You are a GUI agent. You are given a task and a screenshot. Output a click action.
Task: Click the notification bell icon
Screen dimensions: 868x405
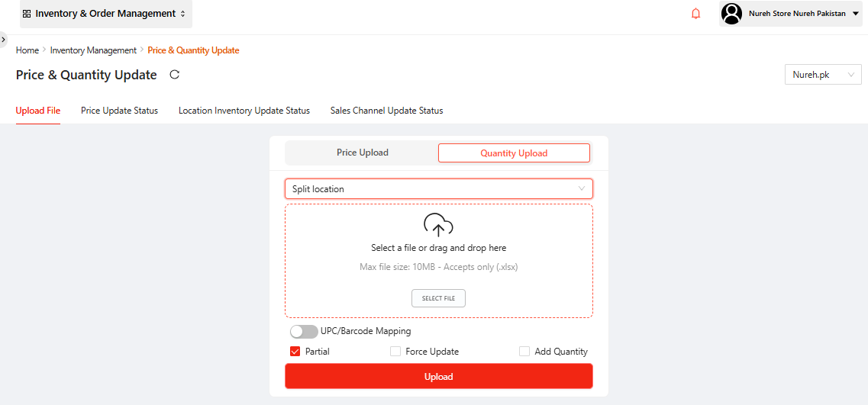[x=695, y=14]
